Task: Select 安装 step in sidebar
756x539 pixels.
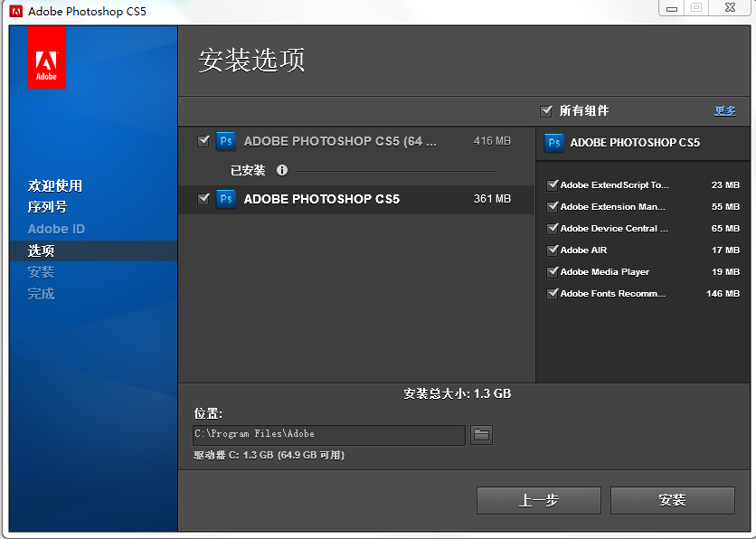Action: [41, 272]
